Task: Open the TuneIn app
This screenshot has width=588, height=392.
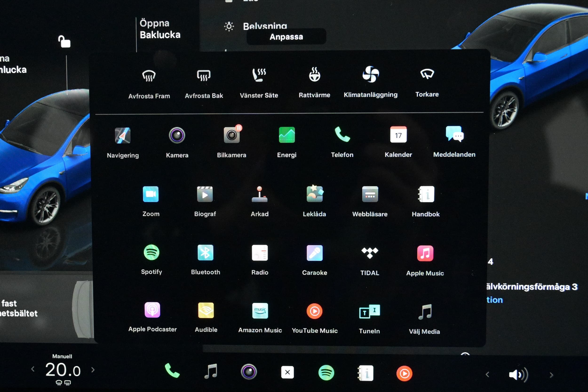Action: pos(369,319)
